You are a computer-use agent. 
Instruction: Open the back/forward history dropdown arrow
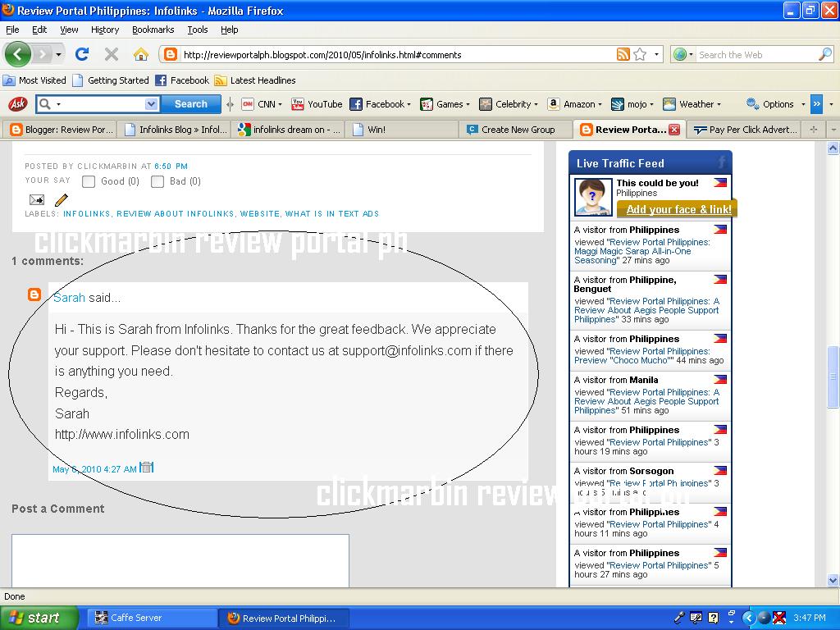(x=58, y=54)
